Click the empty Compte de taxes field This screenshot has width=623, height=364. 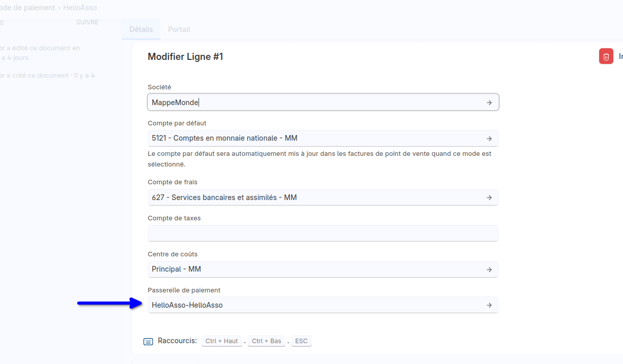coord(323,234)
